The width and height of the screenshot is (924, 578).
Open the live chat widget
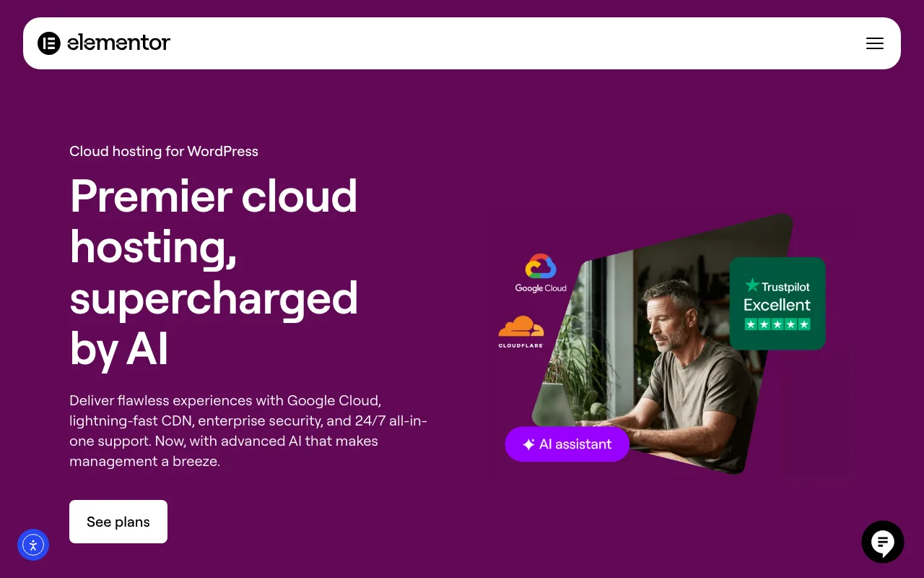click(883, 542)
